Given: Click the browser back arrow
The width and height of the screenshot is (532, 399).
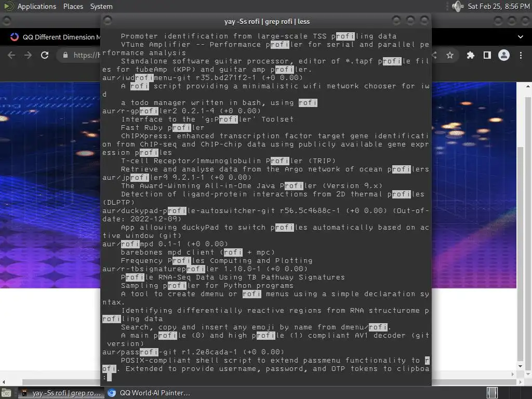Looking at the screenshot, I should [x=11, y=55].
